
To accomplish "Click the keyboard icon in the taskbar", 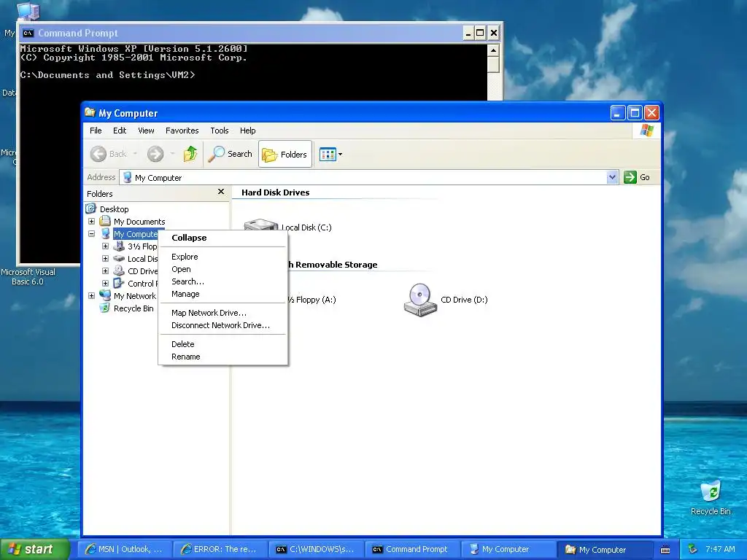I will [x=665, y=550].
